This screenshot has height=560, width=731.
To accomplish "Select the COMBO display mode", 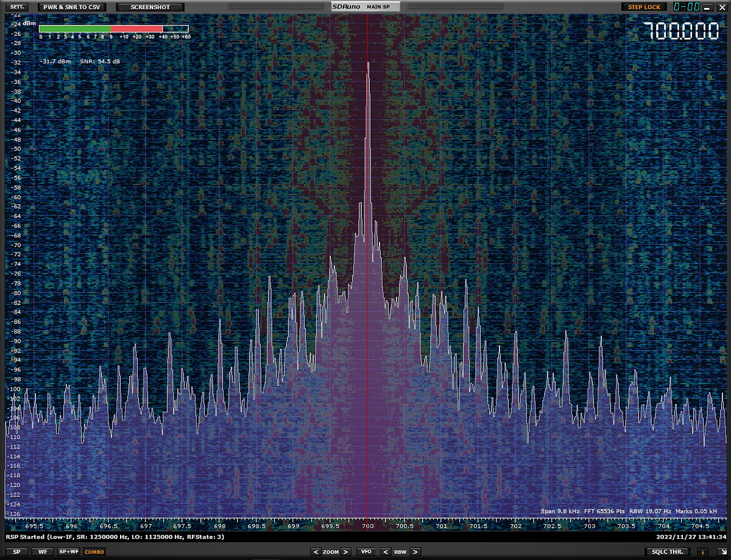I will [x=94, y=552].
